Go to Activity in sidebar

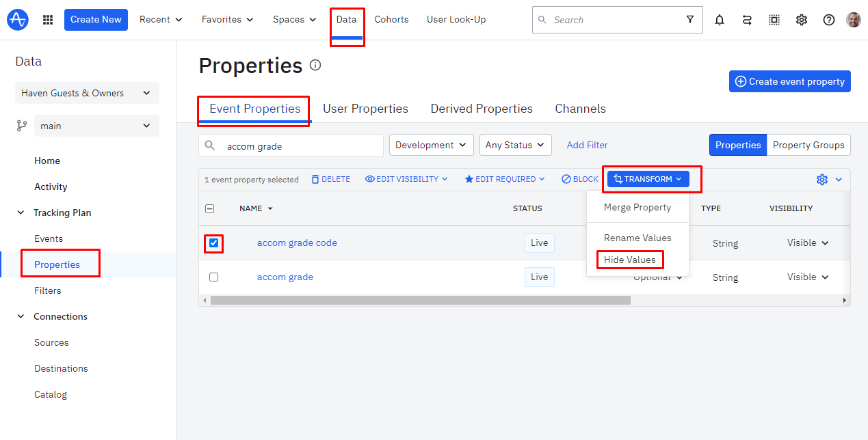(x=51, y=187)
